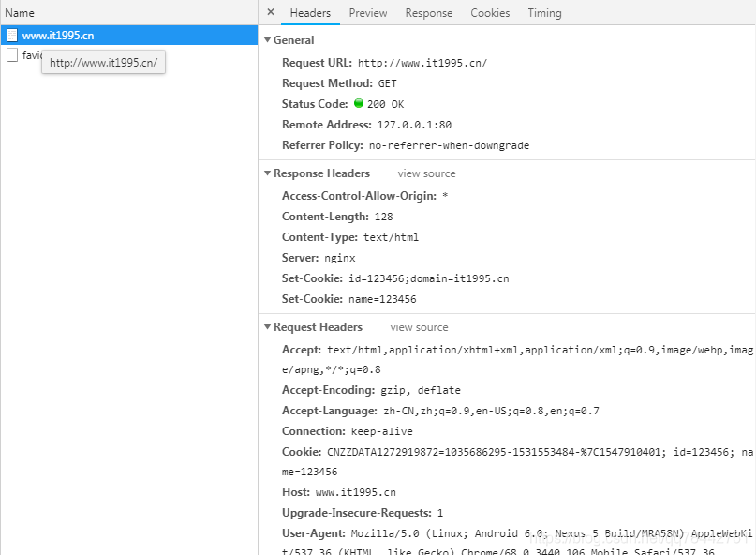Select the Headers tab

(x=310, y=13)
